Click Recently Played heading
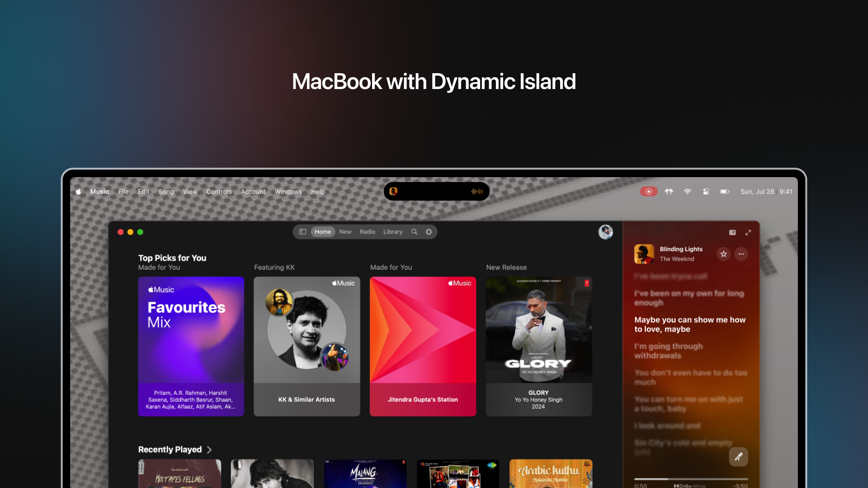Viewport: 868px width, 488px height. click(170, 450)
